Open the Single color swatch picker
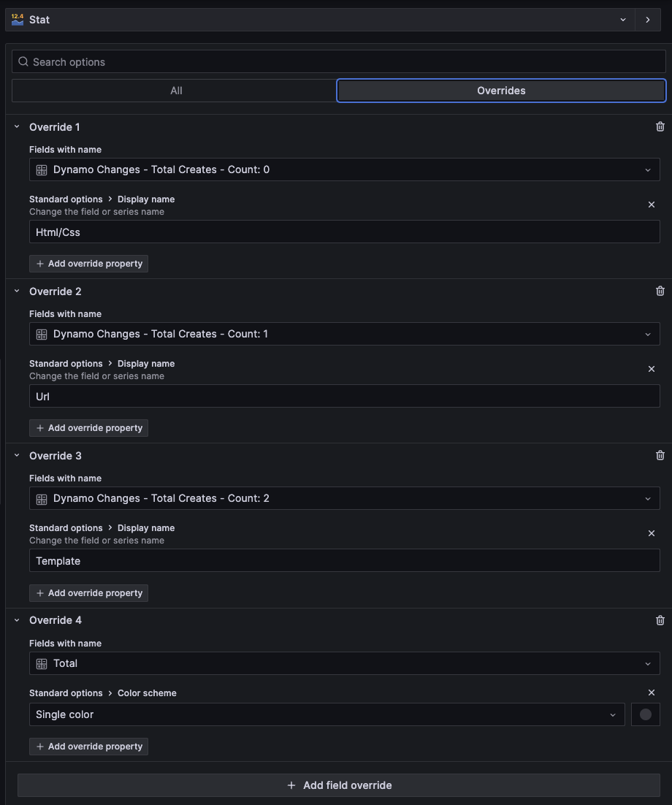Screen dimensions: 672x805 point(646,714)
